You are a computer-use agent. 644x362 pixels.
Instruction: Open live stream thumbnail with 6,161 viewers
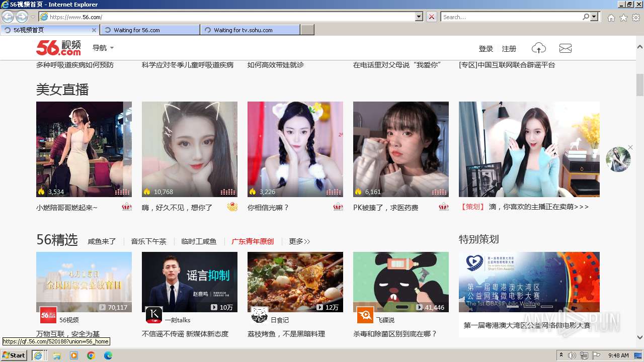(401, 149)
